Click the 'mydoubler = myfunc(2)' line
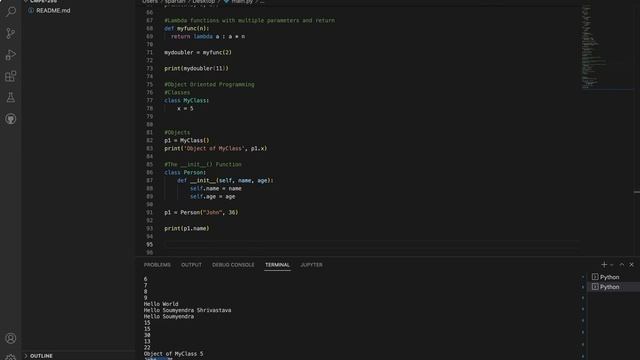The image size is (640, 360). click(198, 52)
